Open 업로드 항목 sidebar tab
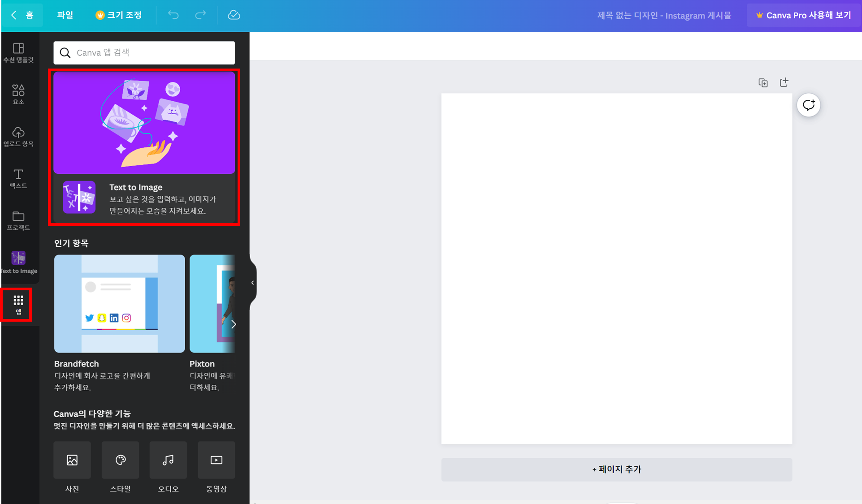The width and height of the screenshot is (862, 504). point(18,136)
